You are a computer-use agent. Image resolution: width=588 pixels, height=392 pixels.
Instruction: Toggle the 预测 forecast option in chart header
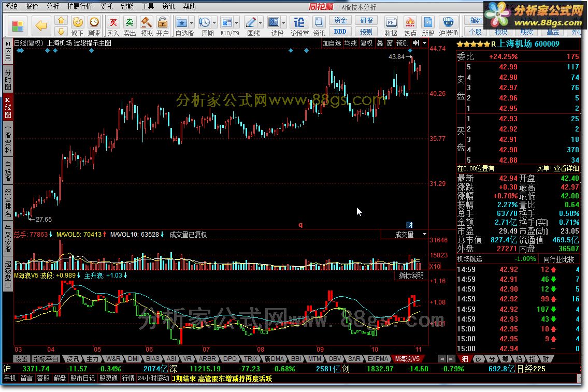[403, 43]
